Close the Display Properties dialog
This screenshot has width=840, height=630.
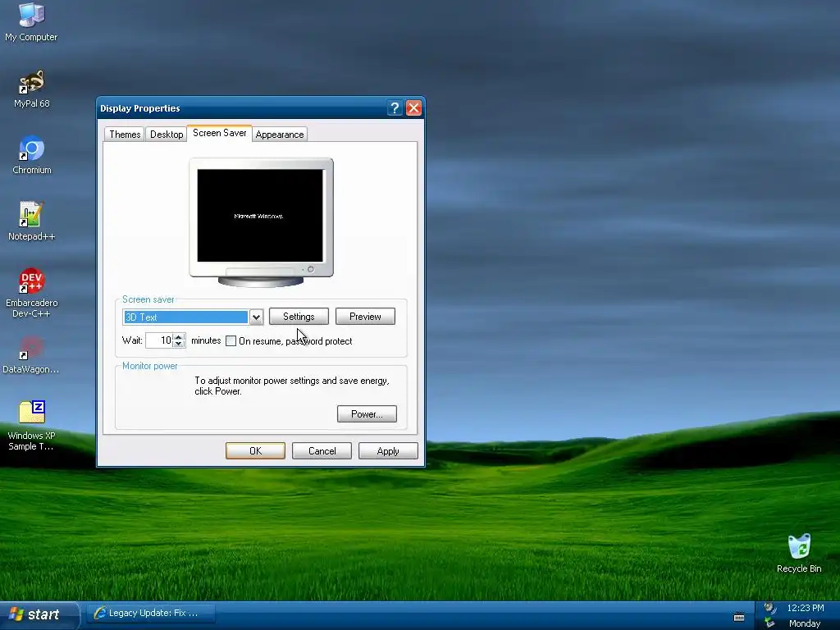point(413,108)
